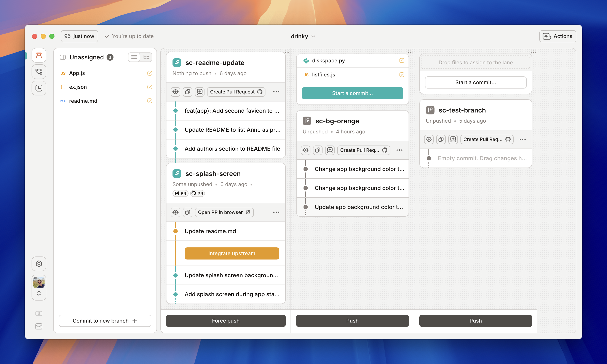
Task: Switch the Unassigned panel to tree view
Action: pyautogui.click(x=146, y=57)
